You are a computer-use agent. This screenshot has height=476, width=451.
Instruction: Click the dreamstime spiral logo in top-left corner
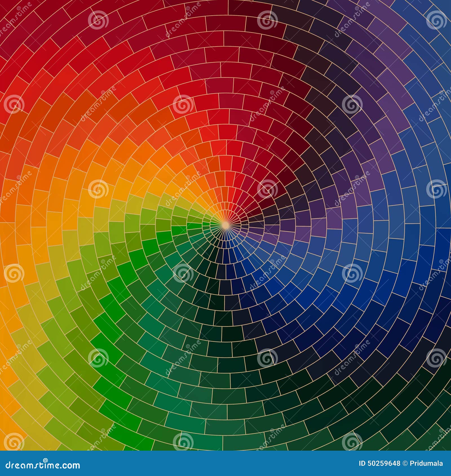(19, 8)
